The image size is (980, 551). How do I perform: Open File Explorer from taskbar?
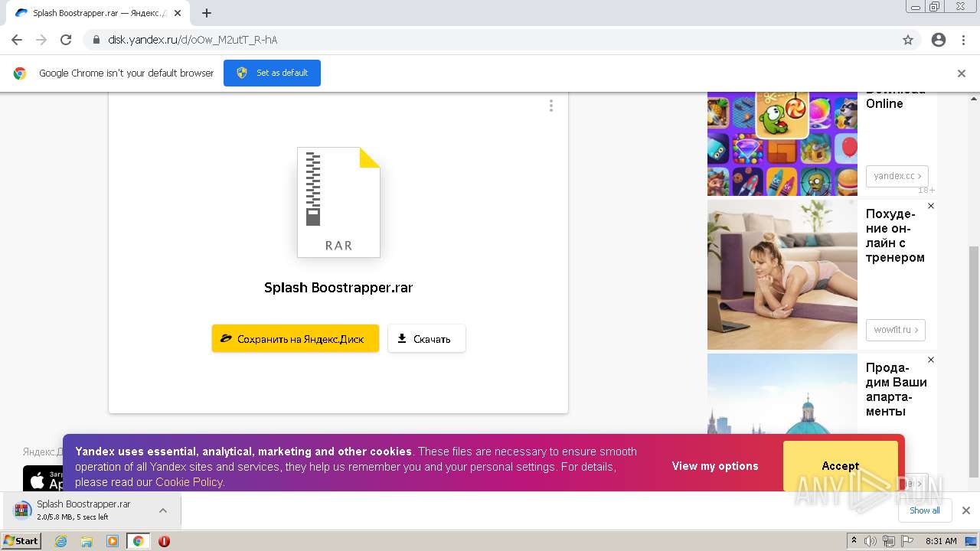coord(87,541)
